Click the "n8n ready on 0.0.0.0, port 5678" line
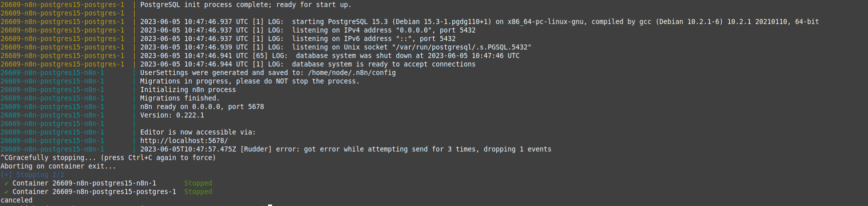The width and height of the screenshot is (868, 206). [202, 107]
